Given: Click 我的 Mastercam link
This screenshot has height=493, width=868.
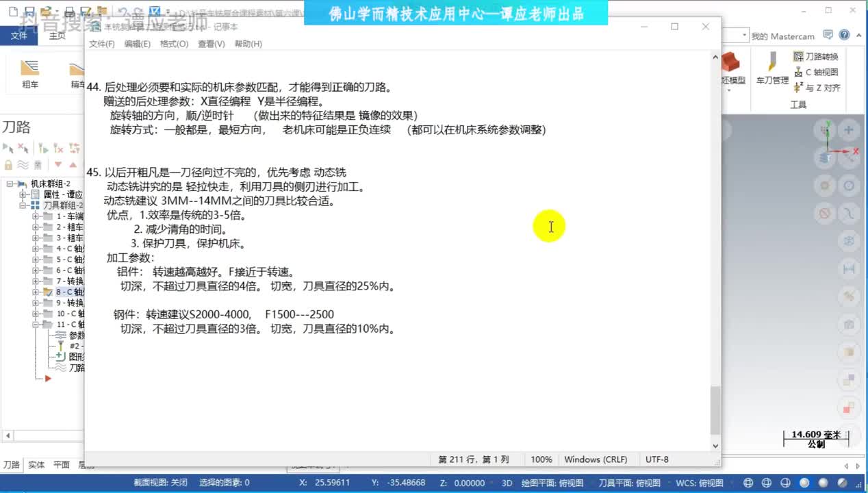Looking at the screenshot, I should pos(782,36).
